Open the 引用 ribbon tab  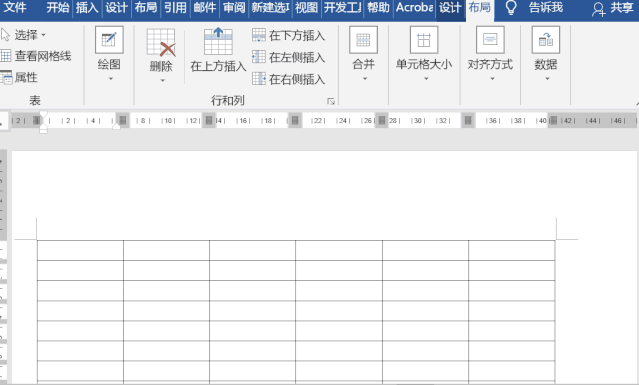[x=175, y=7]
